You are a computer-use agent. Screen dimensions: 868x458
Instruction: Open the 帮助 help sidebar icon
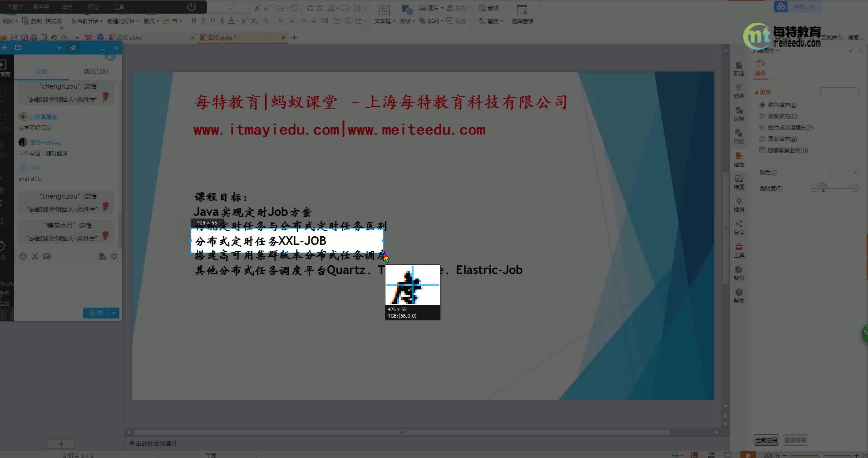(739, 296)
